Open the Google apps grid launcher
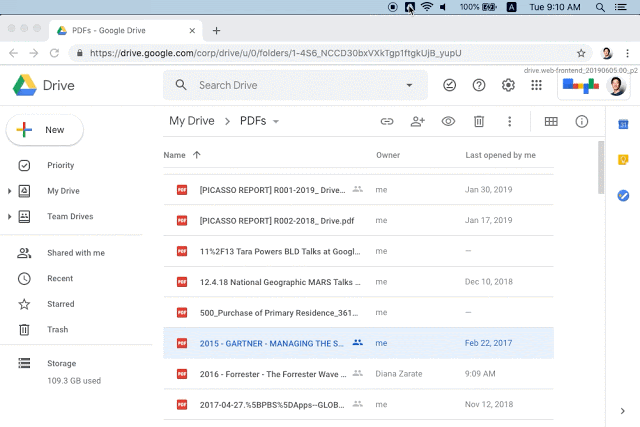640x427 pixels. click(x=537, y=86)
